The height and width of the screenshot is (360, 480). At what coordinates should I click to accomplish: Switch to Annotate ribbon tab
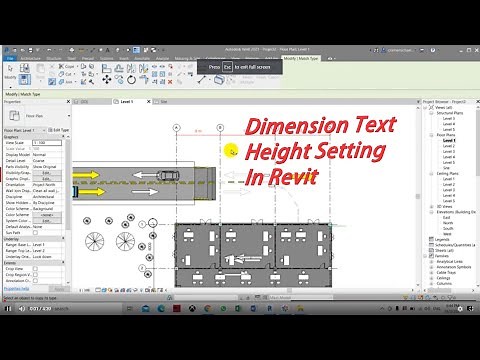pos(142,58)
